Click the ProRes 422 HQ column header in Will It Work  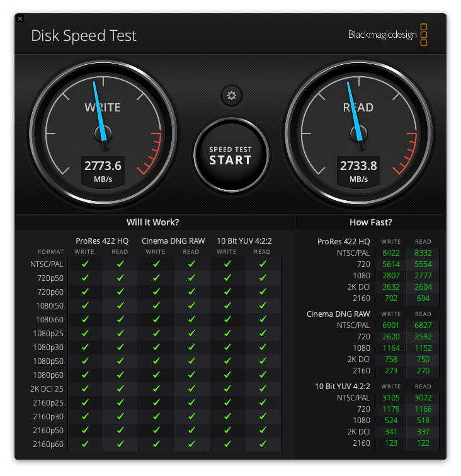[102, 241]
